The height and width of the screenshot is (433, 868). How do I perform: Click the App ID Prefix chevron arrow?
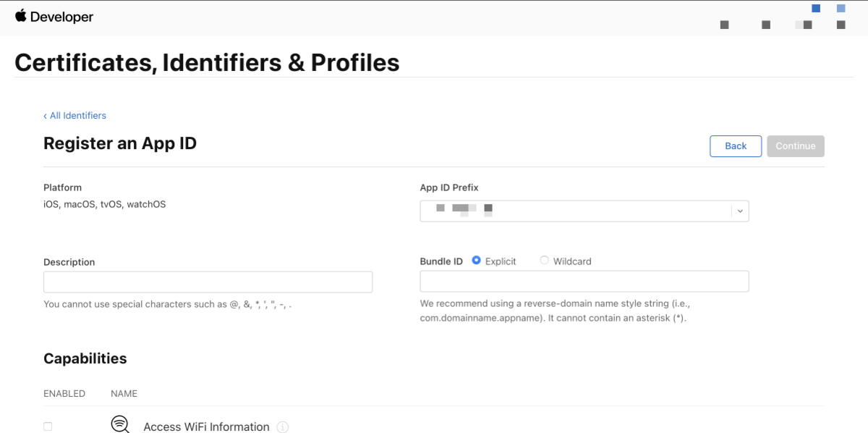tap(740, 211)
